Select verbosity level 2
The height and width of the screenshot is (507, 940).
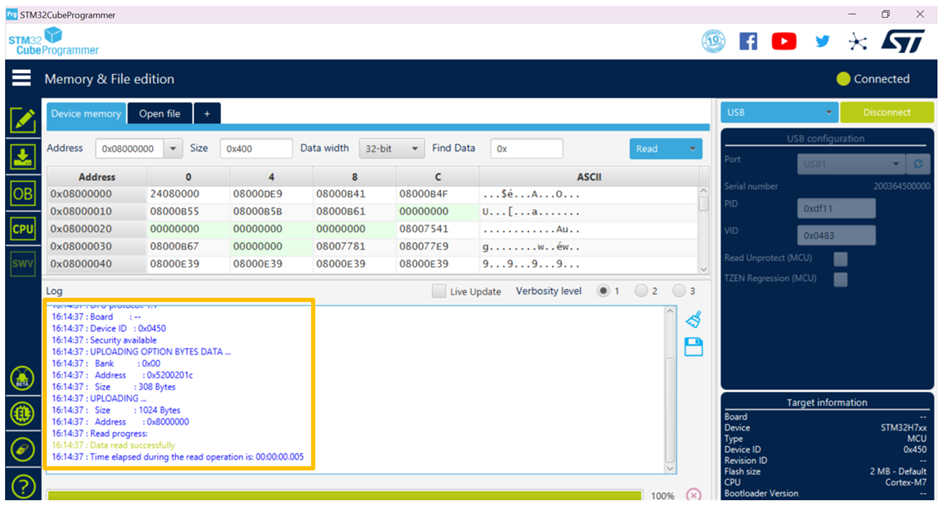[641, 291]
